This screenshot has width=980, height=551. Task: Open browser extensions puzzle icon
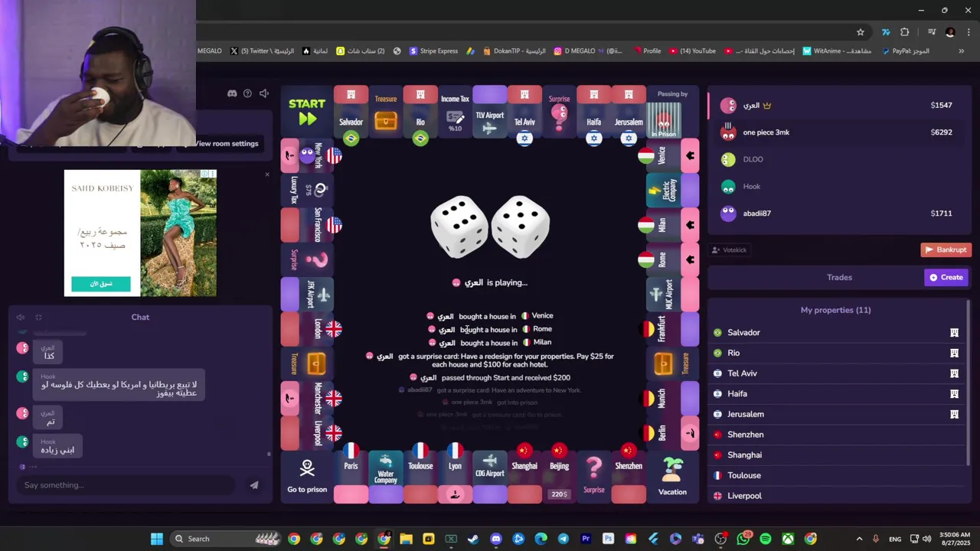tap(904, 32)
